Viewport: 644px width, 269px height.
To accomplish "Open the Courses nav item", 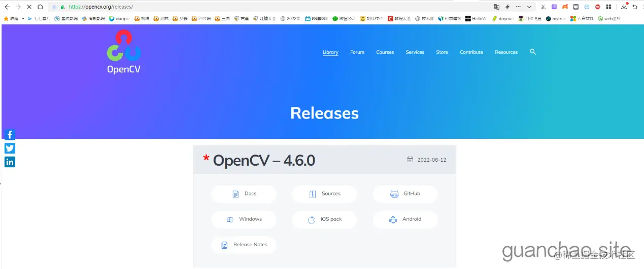I will [x=385, y=52].
